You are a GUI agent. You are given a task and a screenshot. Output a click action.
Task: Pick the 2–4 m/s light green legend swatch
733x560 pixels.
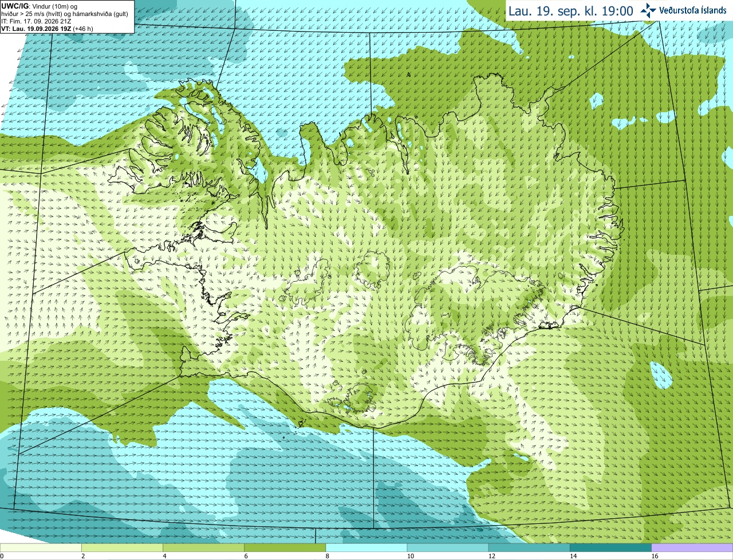[x=122, y=547]
